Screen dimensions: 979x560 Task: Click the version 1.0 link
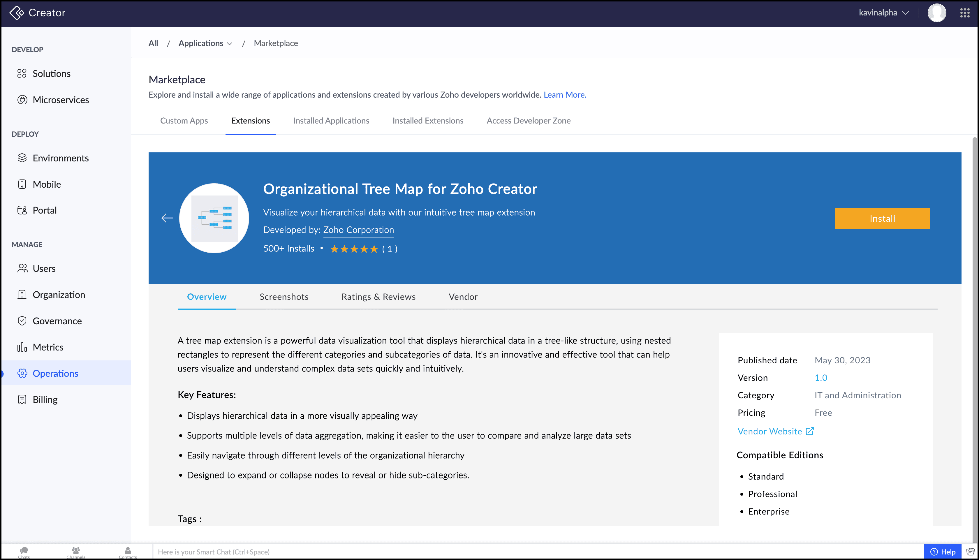820,378
